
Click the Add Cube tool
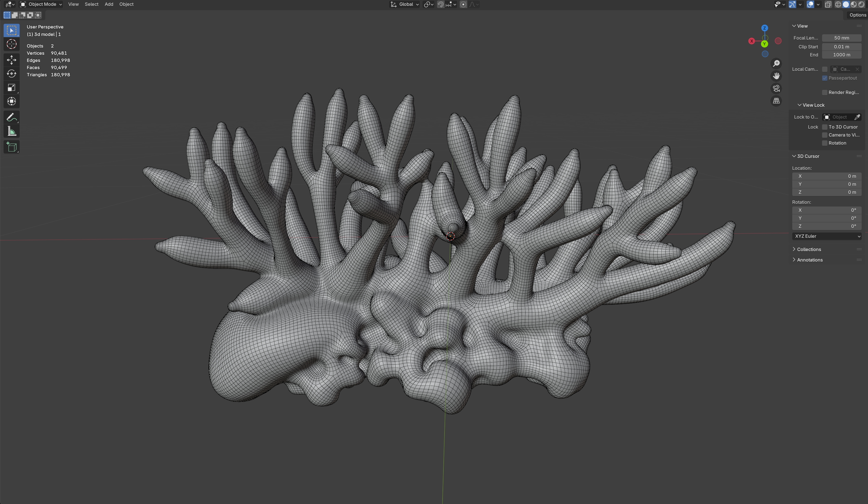click(11, 147)
